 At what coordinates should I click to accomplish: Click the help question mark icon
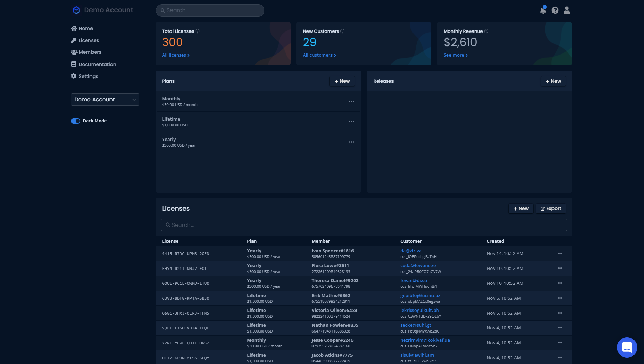[555, 10]
